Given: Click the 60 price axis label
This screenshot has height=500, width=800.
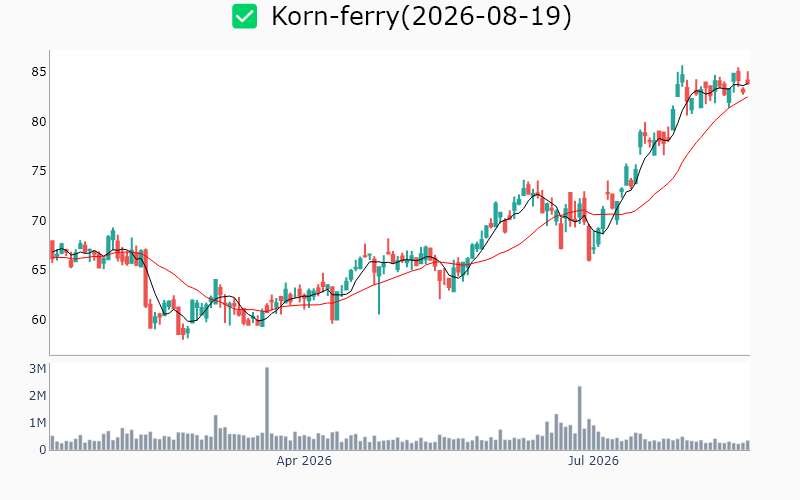Looking at the screenshot, I should point(39,320).
